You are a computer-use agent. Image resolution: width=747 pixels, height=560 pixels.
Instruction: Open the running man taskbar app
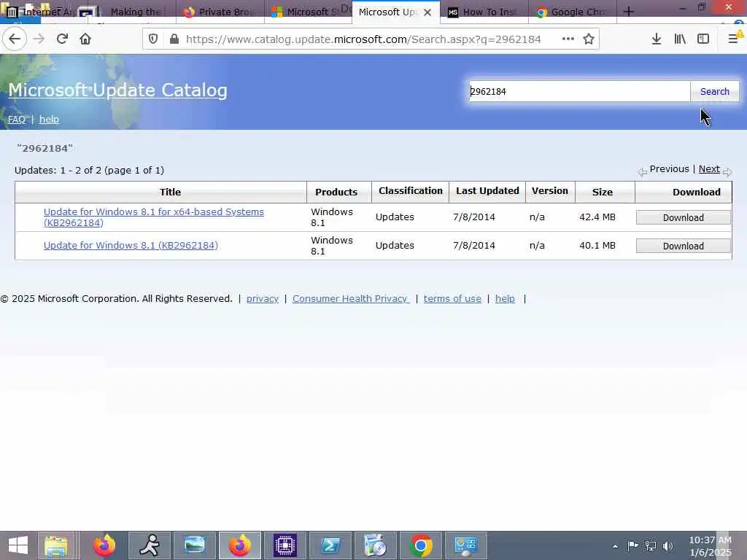point(150,545)
